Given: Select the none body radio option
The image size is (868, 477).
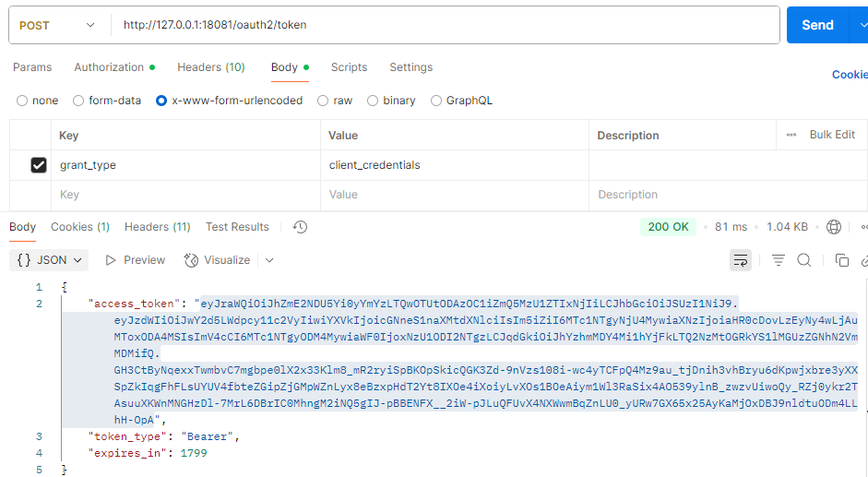Looking at the screenshot, I should 22,101.
